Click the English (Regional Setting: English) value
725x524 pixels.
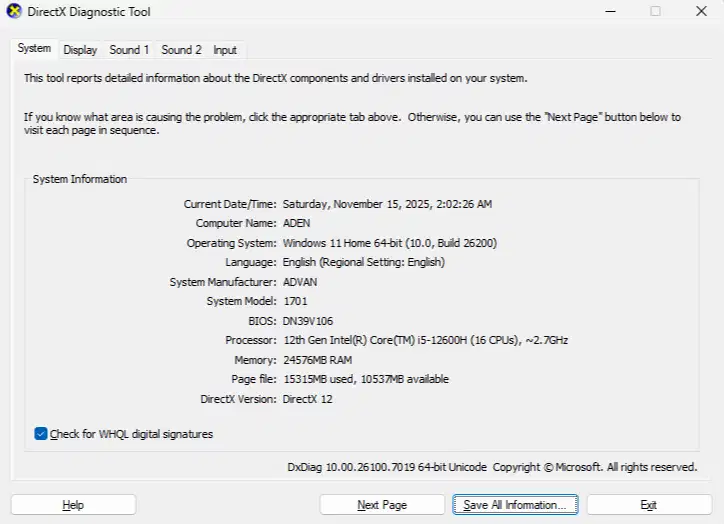coord(364,262)
